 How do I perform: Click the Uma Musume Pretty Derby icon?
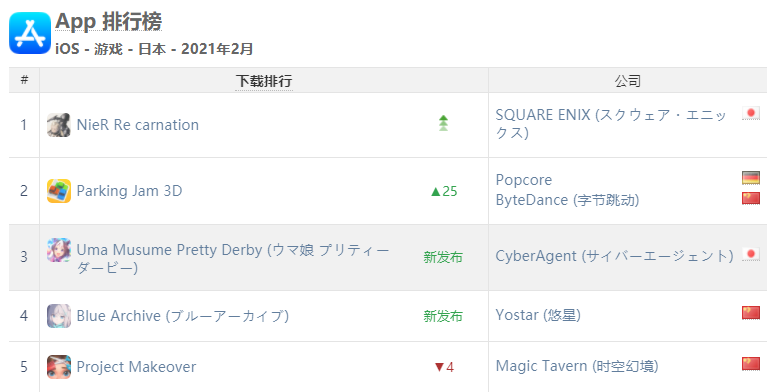click(59, 250)
